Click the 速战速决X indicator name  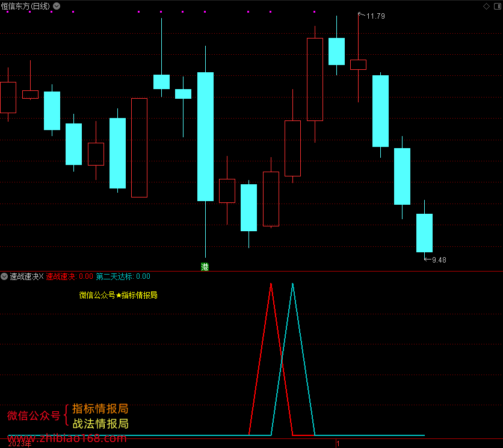[26, 276]
